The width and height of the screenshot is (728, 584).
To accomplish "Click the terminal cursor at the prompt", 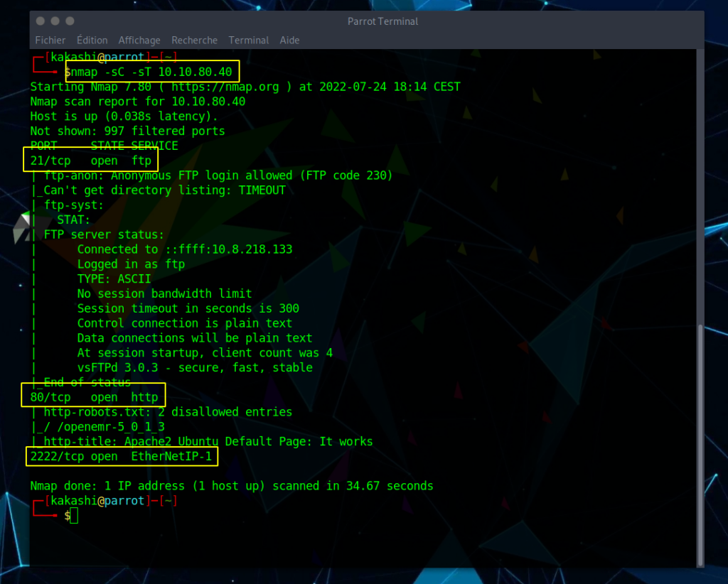I will (73, 515).
